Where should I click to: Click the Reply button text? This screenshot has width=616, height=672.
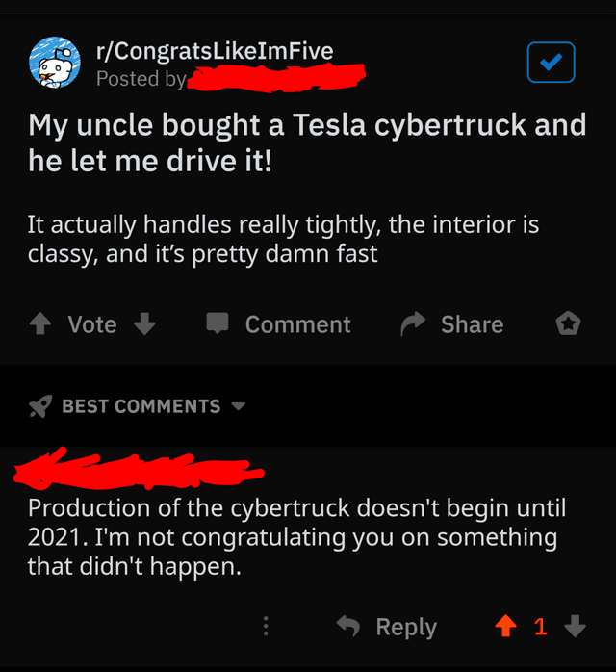[406, 628]
